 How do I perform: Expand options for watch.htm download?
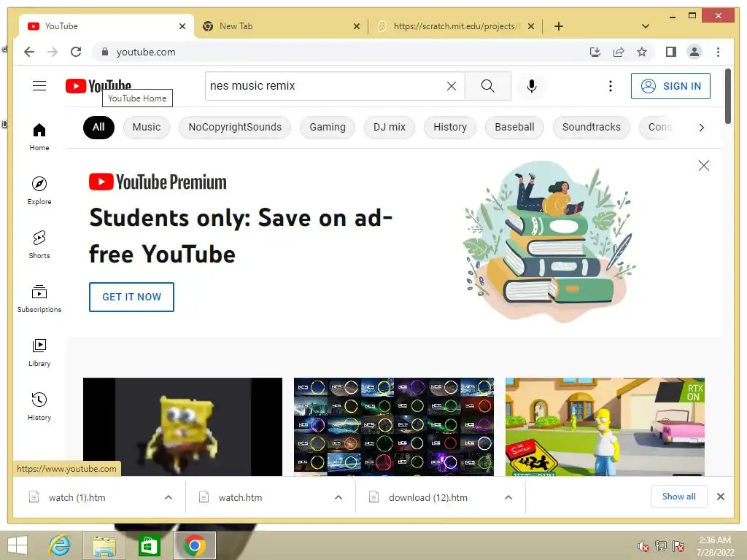[x=338, y=497]
